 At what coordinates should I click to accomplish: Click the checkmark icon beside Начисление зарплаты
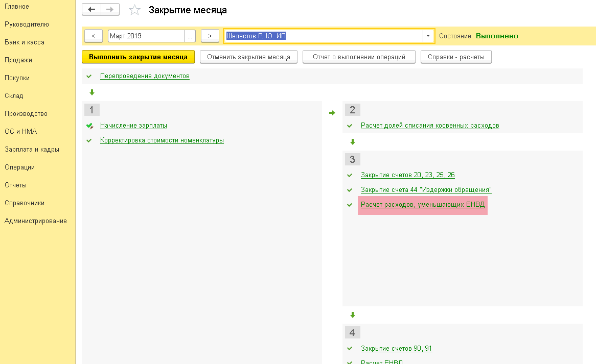(x=89, y=126)
